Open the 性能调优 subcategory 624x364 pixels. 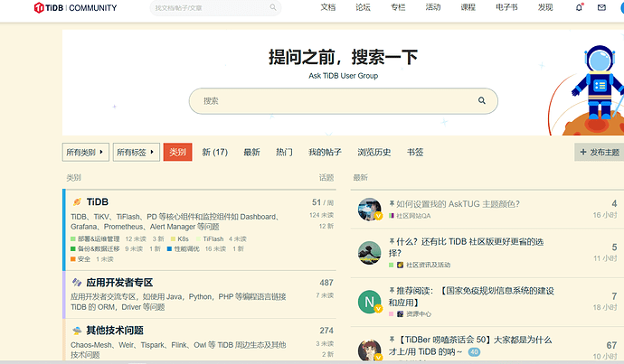(x=186, y=248)
